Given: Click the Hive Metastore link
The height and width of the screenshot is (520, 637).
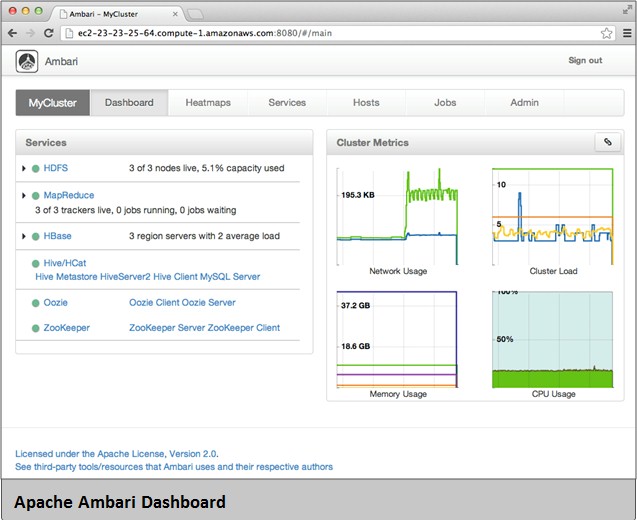Looking at the screenshot, I should click(66, 277).
